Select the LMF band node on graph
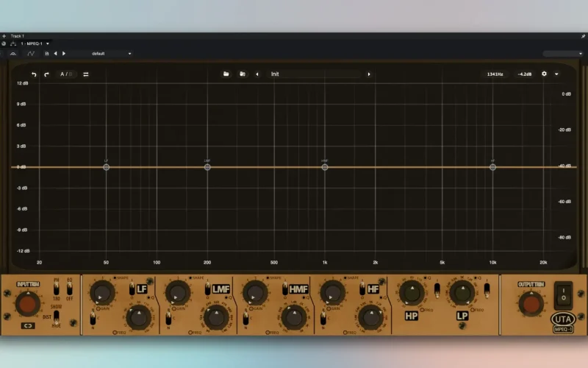The width and height of the screenshot is (588, 368). [207, 167]
